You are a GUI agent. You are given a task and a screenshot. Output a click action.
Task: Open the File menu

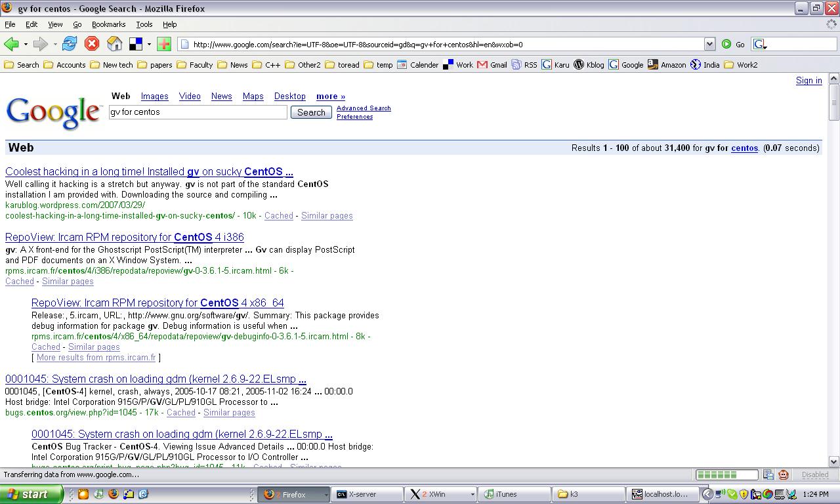pos(10,24)
